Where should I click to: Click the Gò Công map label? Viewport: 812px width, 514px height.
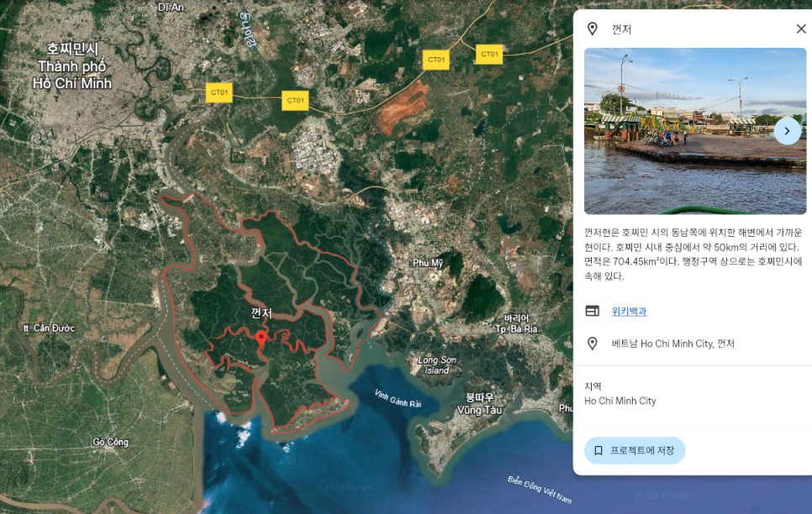pyautogui.click(x=110, y=442)
